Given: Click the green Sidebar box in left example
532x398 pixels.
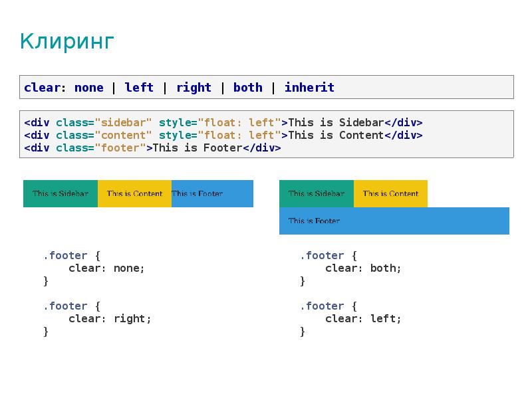Looking at the screenshot, I should click(x=61, y=193).
